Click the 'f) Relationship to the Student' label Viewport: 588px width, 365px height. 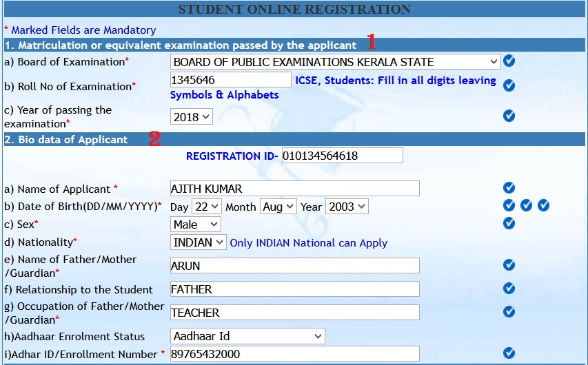point(79,290)
